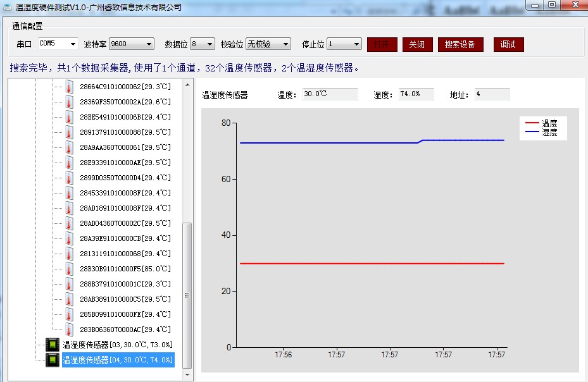588x382 pixels.
Task: Open the parity dropdown showing 无校验
Action: tap(285, 44)
